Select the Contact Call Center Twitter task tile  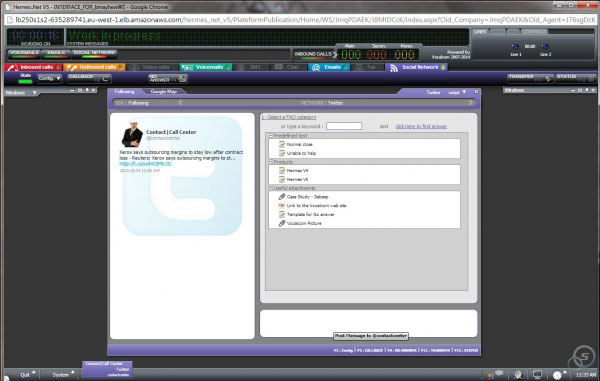coord(108,369)
